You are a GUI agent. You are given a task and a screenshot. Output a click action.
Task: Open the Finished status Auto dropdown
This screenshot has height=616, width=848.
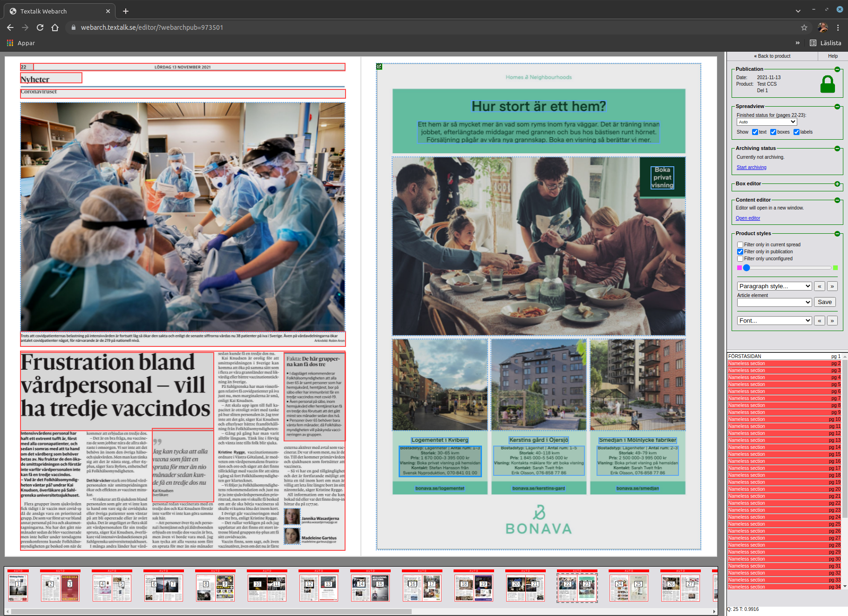click(x=767, y=122)
